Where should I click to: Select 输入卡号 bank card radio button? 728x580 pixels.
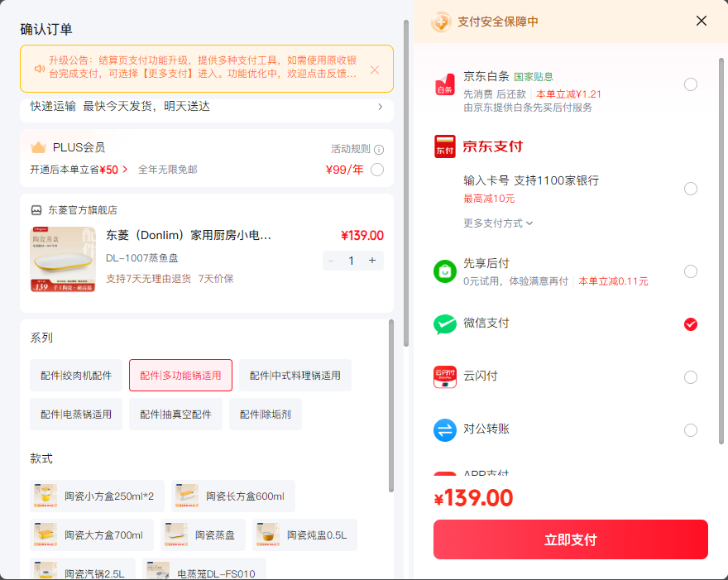691,189
